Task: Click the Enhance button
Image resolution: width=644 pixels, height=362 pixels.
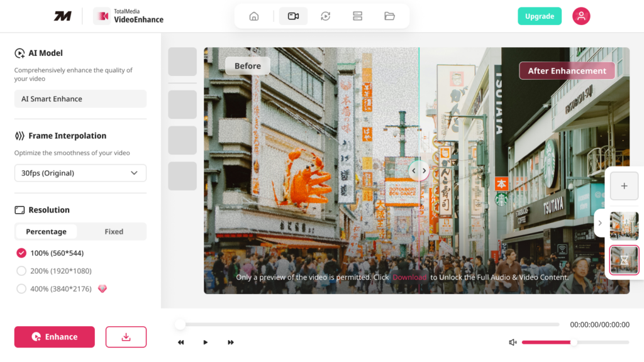Action: point(55,337)
